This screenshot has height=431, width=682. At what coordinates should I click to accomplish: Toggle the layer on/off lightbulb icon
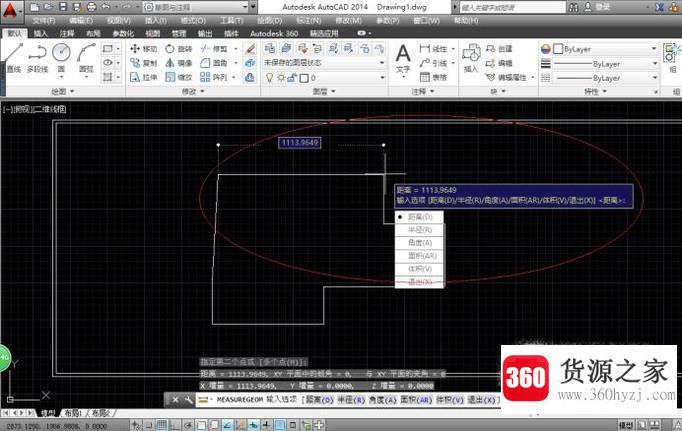coord(269,78)
